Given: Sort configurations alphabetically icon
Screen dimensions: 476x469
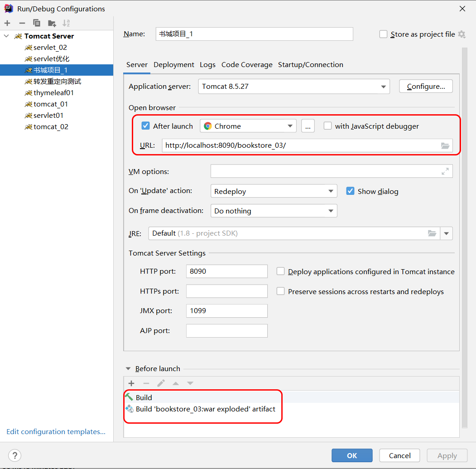Looking at the screenshot, I should coord(66,23).
